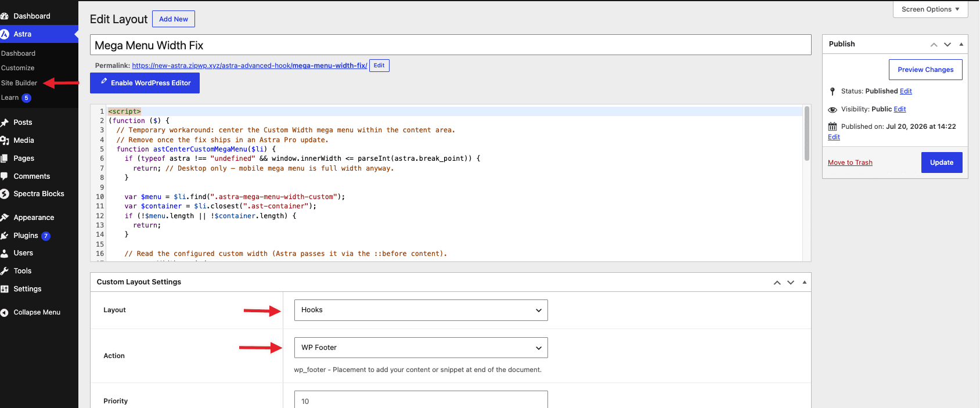Click the pencil icon on Enable WordPress Editor
The width and height of the screenshot is (980, 408).
pyautogui.click(x=104, y=82)
